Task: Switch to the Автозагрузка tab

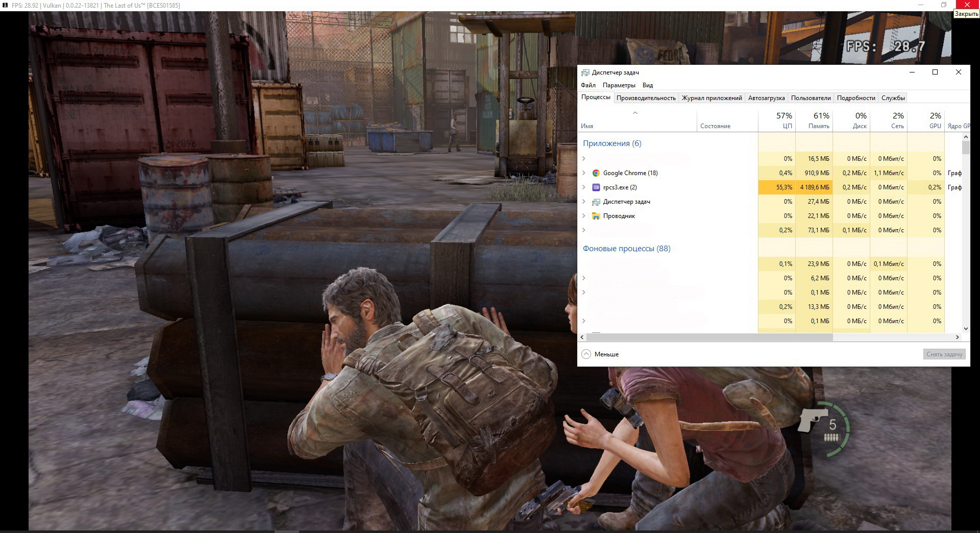Action: (x=766, y=98)
